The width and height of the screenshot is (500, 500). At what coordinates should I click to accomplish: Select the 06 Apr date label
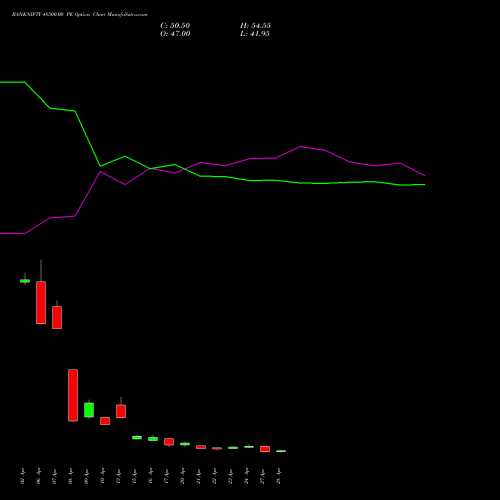tap(39, 476)
